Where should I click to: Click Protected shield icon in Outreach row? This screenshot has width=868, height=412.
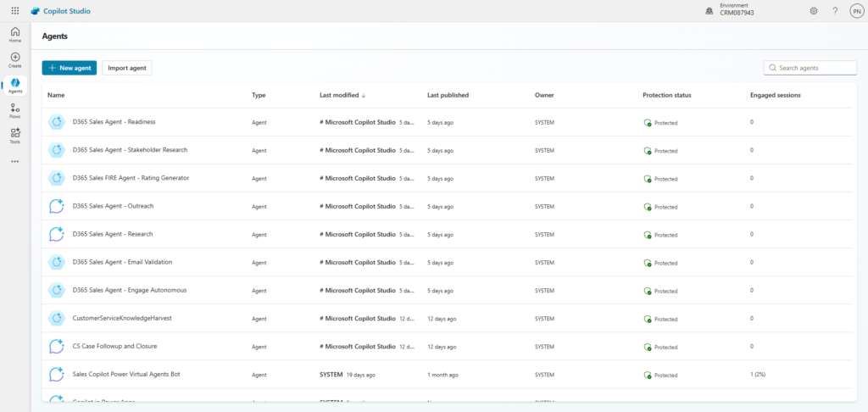(647, 207)
